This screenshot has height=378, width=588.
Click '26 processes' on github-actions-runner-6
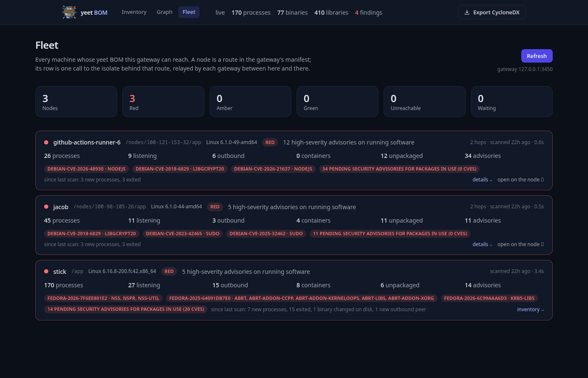tap(62, 156)
